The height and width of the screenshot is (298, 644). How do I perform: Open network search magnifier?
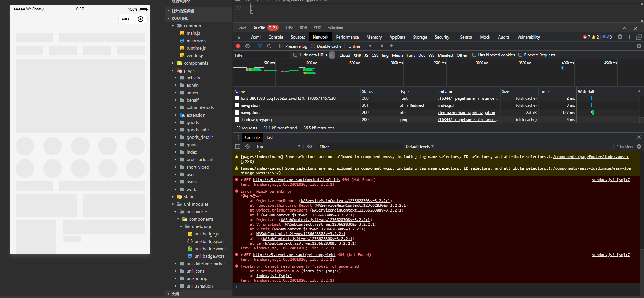coord(269,46)
